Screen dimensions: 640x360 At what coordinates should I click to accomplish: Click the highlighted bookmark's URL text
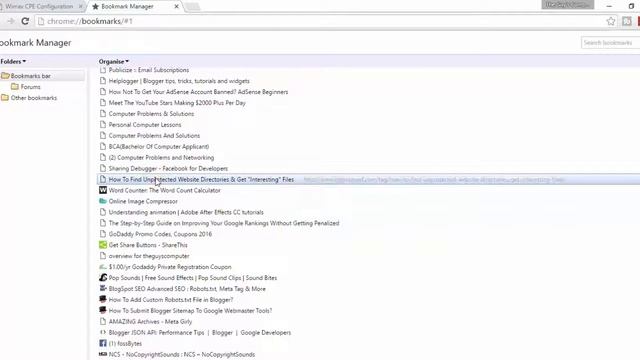434,180
